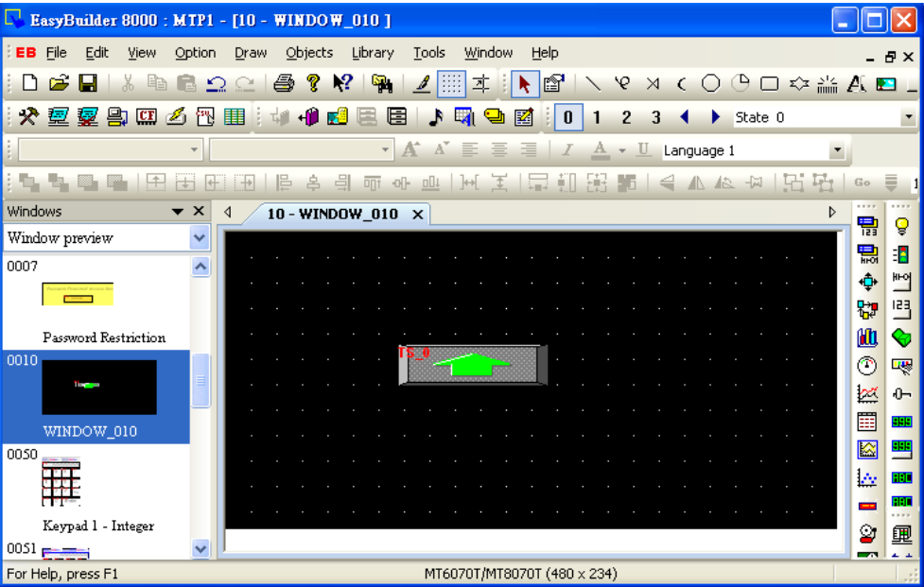
Task: Select the bit lamp bulb object
Action: point(901,226)
